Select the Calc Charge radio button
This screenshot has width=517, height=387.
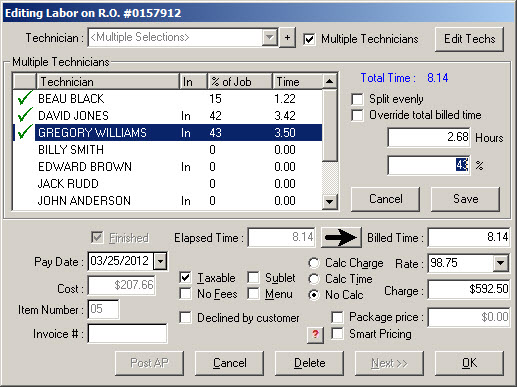pos(314,263)
